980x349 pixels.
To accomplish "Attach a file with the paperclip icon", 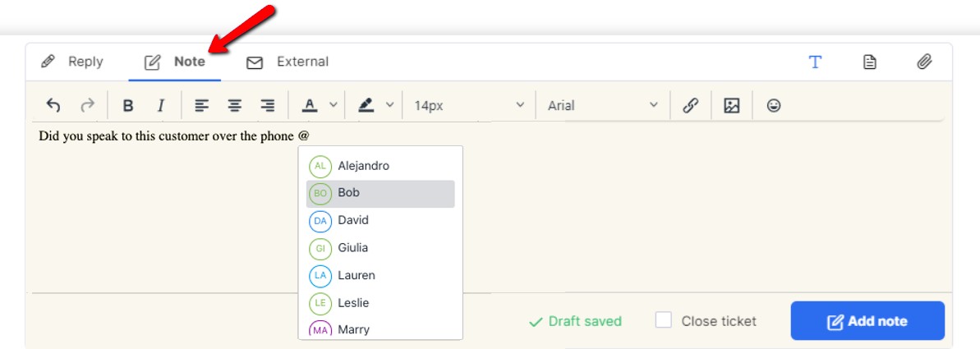I will (x=924, y=62).
